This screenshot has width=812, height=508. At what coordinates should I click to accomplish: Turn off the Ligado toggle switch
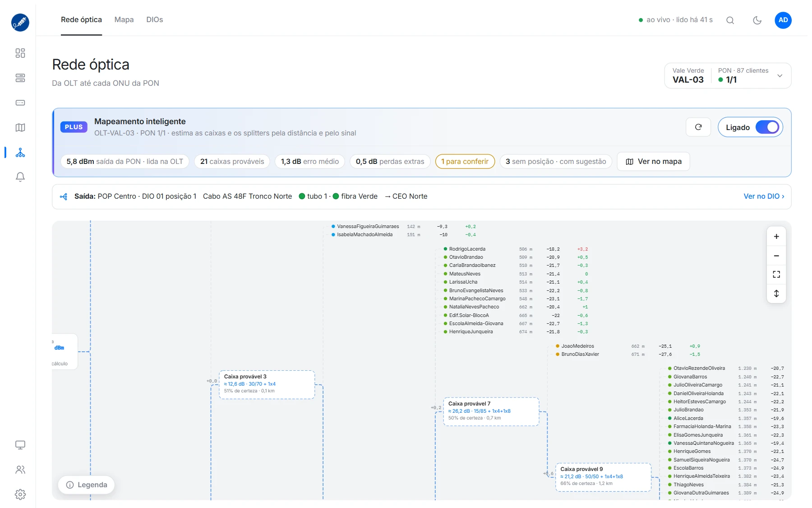pos(767,127)
